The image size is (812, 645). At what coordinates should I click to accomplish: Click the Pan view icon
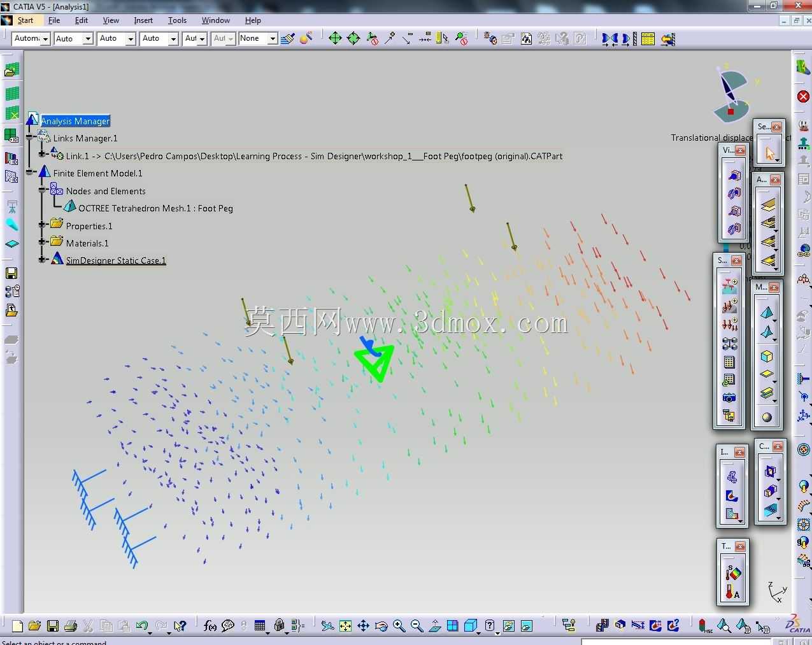click(363, 626)
